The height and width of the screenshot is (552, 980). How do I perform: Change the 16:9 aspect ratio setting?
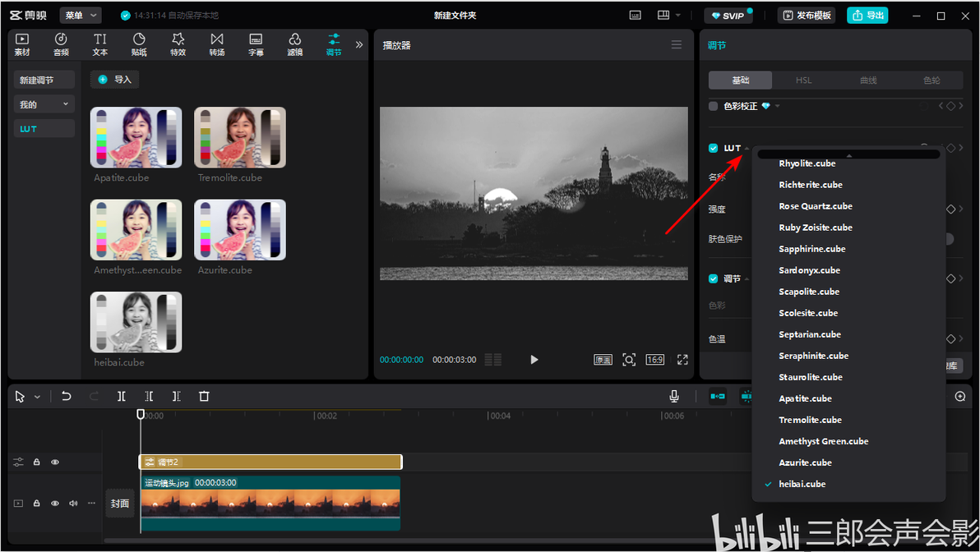coord(654,360)
